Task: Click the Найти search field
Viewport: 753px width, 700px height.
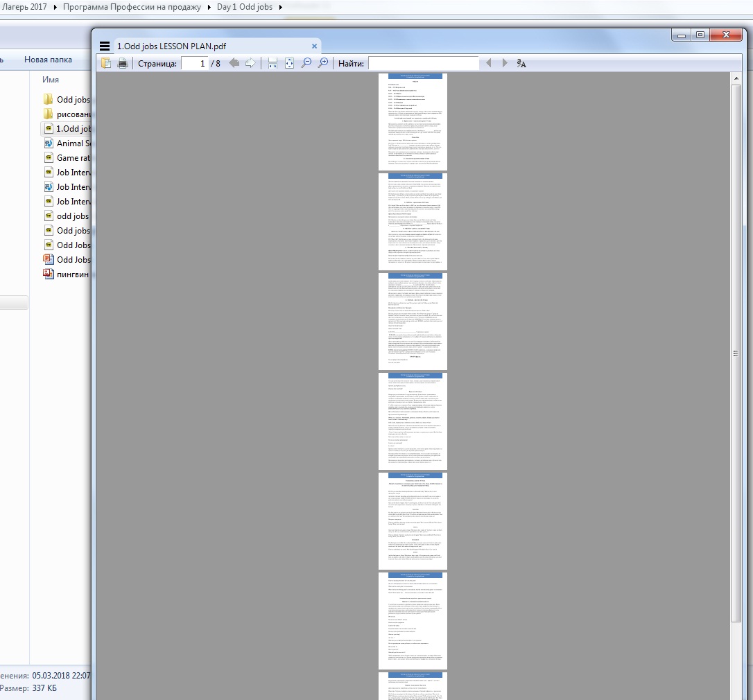Action: click(424, 63)
